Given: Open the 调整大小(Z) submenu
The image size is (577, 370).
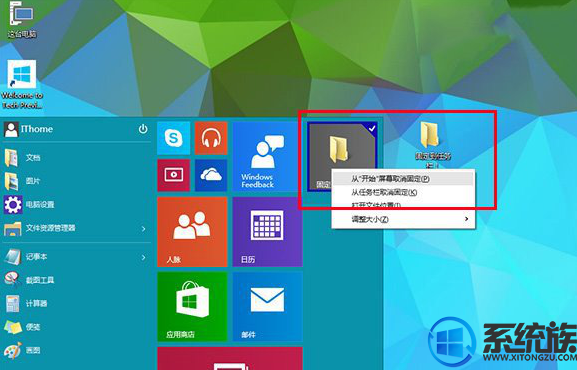Looking at the screenshot, I should pyautogui.click(x=403, y=219).
